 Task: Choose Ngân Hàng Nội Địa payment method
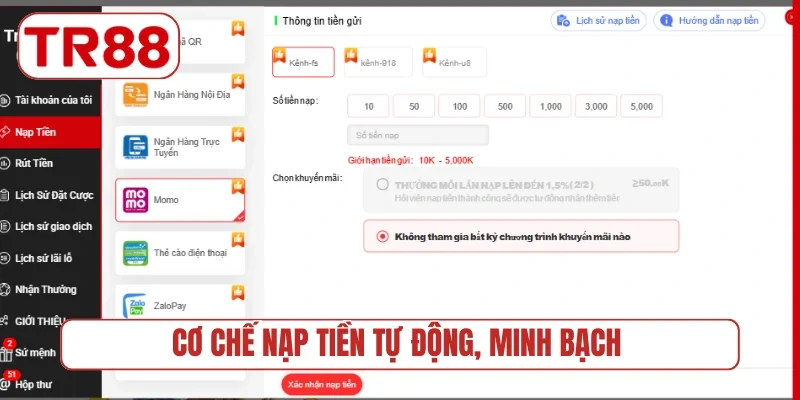coord(180,95)
